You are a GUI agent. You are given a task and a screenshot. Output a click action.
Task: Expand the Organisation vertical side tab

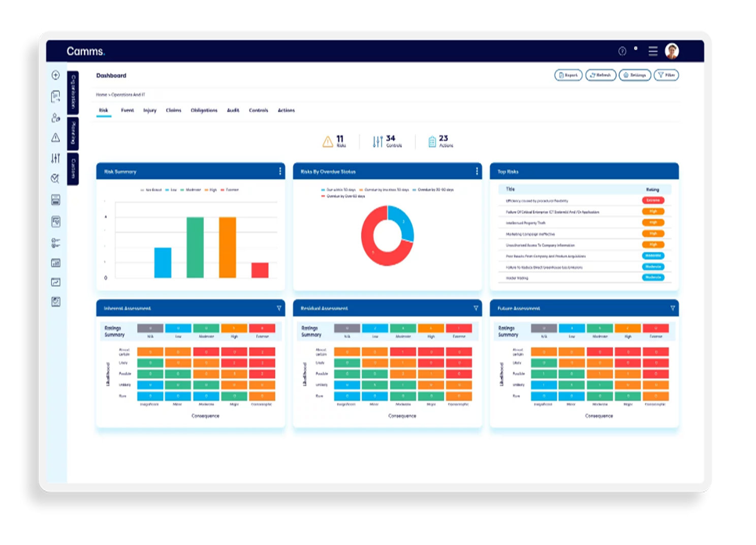(x=73, y=93)
